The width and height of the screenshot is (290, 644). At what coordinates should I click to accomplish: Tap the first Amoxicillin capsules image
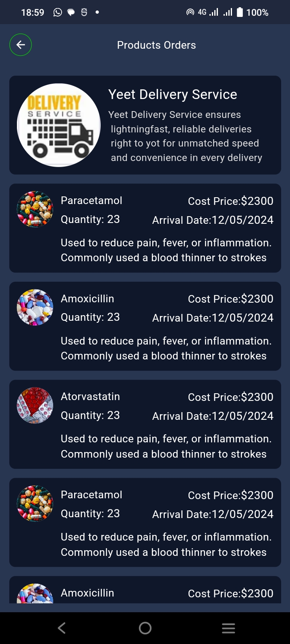[35, 308]
